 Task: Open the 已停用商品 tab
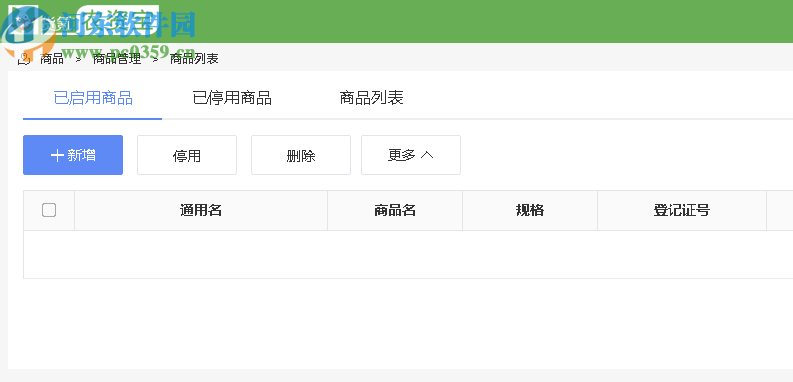click(x=232, y=98)
